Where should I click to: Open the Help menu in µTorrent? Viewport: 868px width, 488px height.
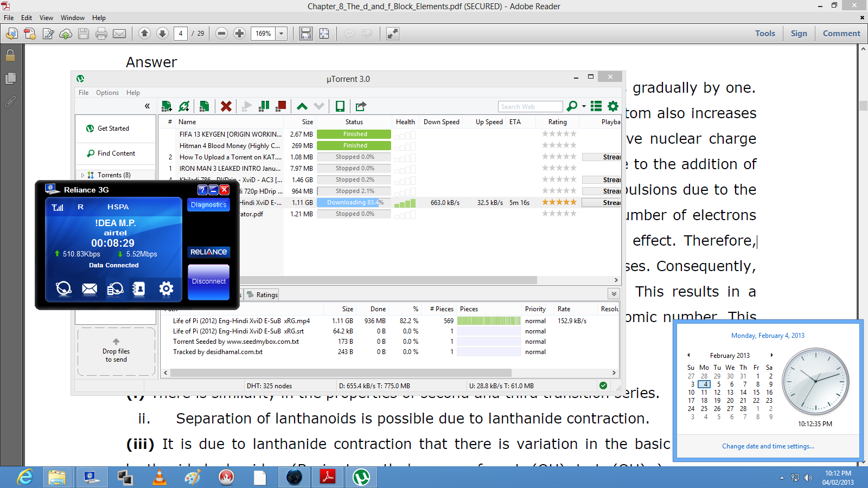[133, 93]
